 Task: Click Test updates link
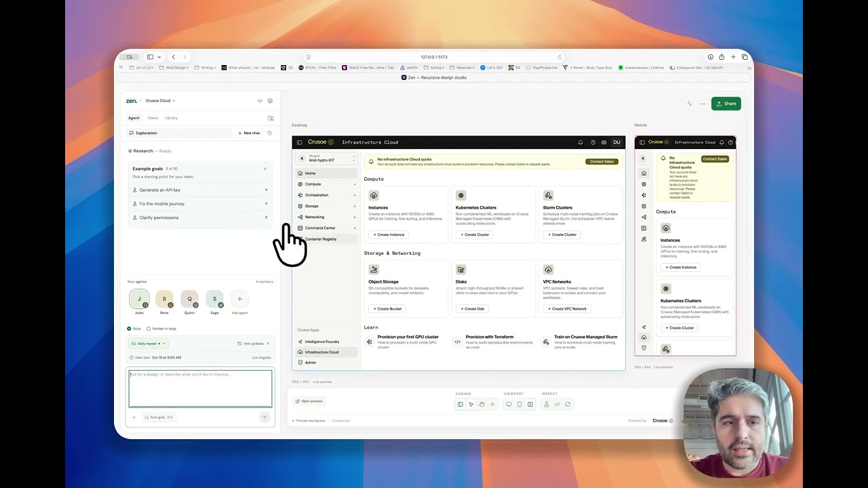253,344
